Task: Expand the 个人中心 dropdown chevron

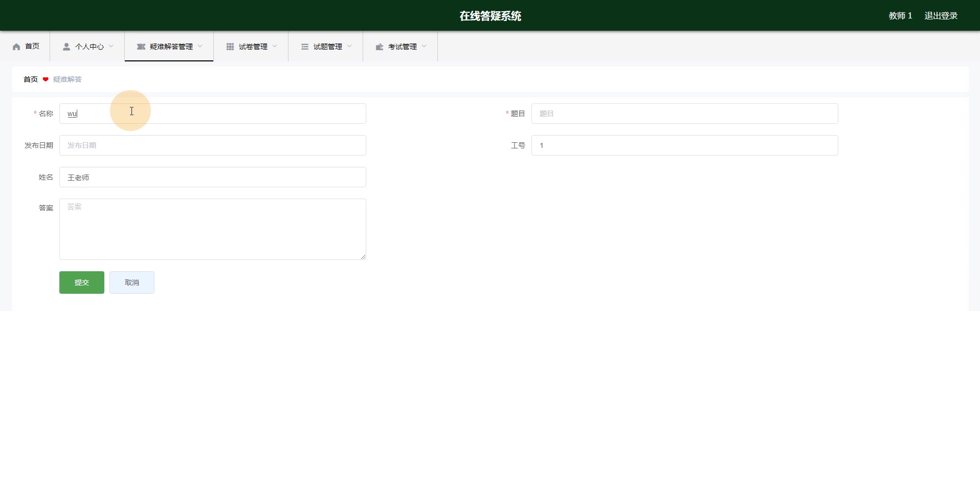Action: 111,46
